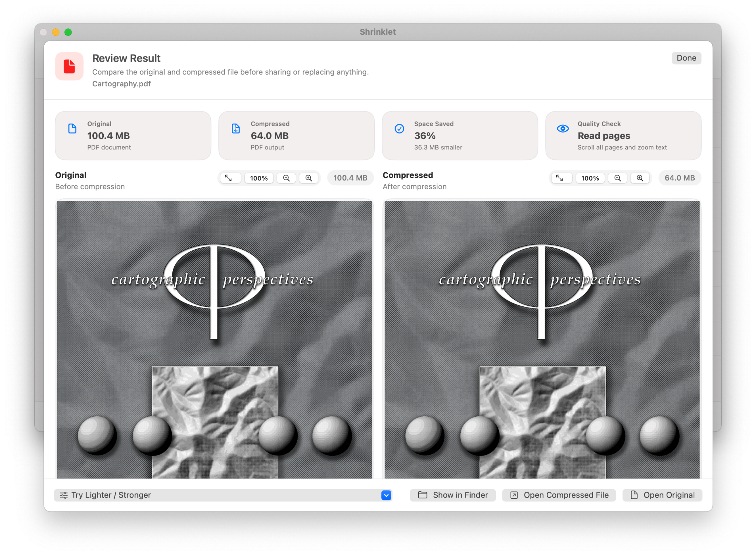Viewport: 756px width, 557px height.
Task: Click the Original card 100.4 MB value
Action: pos(108,136)
